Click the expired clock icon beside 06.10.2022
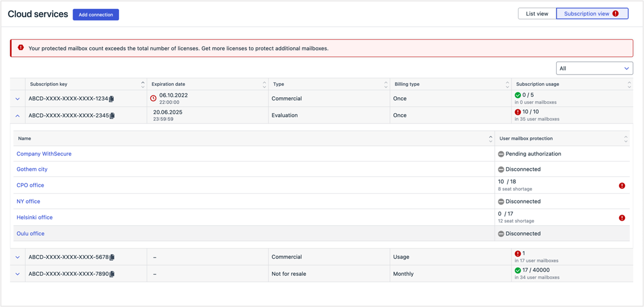The image size is (644, 307). [x=153, y=99]
